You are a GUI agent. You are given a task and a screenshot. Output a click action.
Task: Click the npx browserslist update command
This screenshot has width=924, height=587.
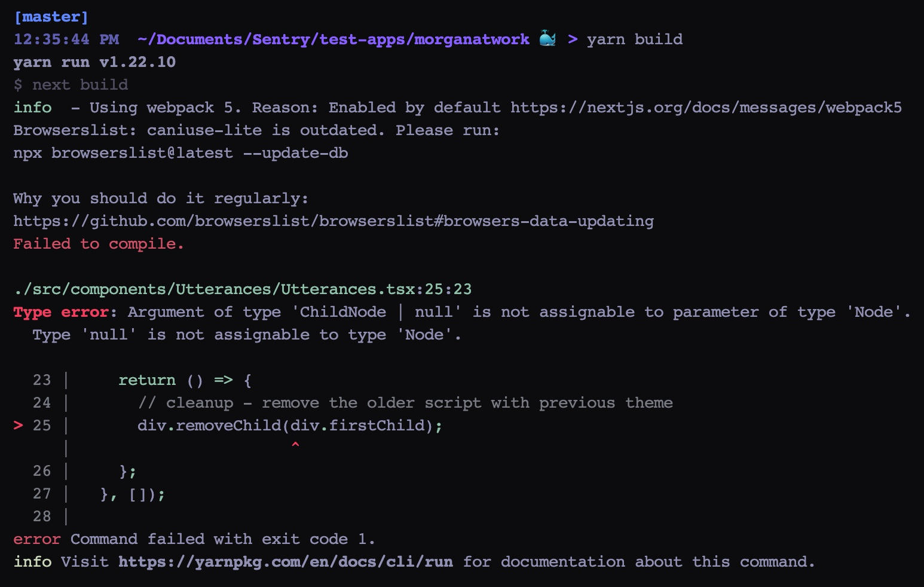[180, 153]
